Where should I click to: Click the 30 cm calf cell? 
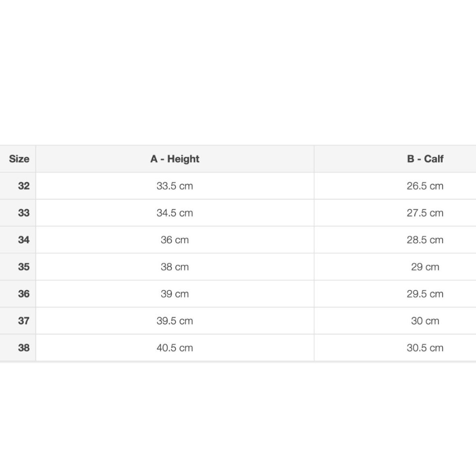425,321
